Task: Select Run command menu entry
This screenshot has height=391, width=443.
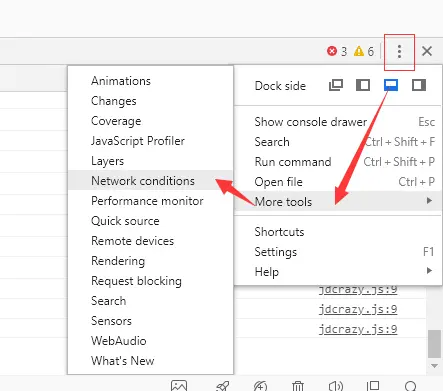Action: (338, 162)
